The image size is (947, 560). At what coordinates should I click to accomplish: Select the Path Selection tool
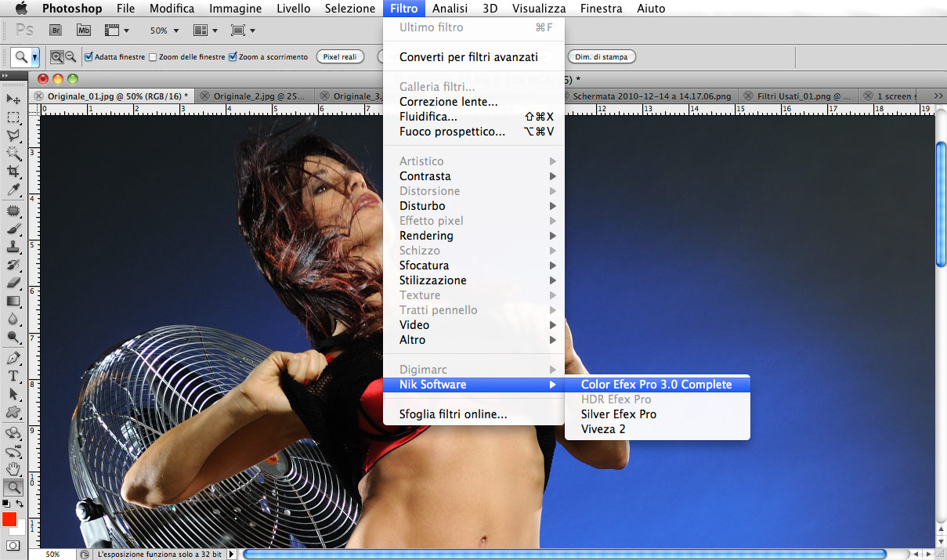(13, 395)
